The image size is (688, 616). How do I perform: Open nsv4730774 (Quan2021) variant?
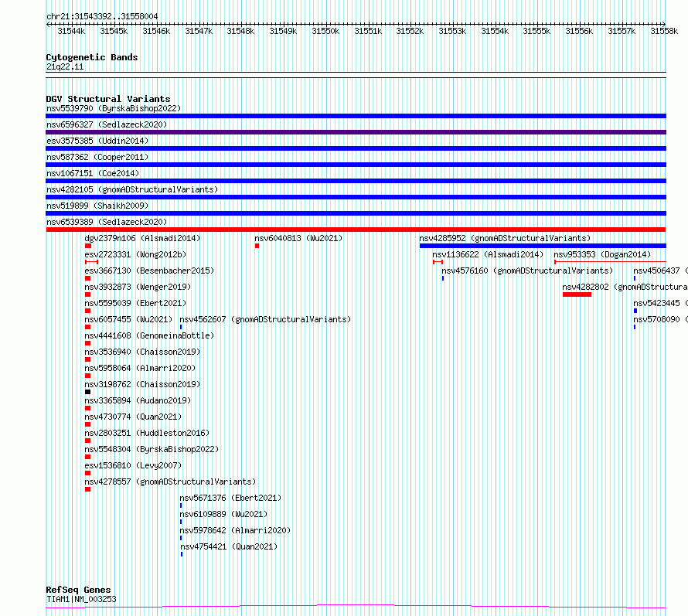point(133,417)
